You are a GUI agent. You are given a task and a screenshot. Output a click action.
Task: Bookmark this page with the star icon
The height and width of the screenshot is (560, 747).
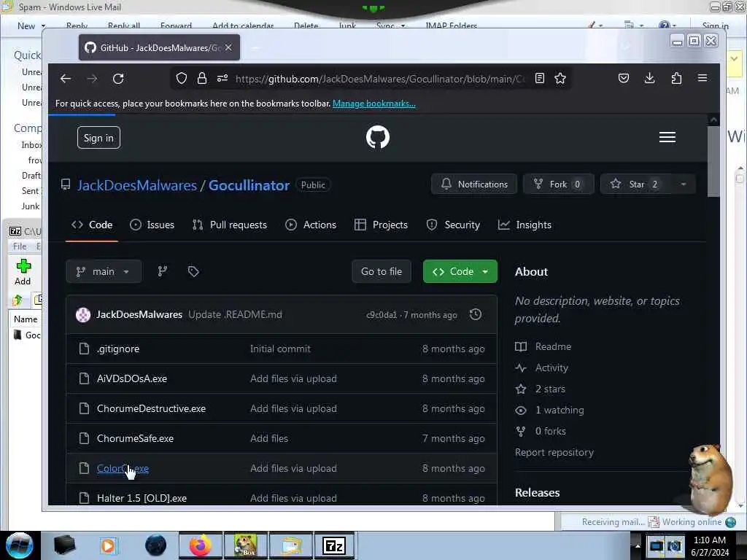(560, 78)
